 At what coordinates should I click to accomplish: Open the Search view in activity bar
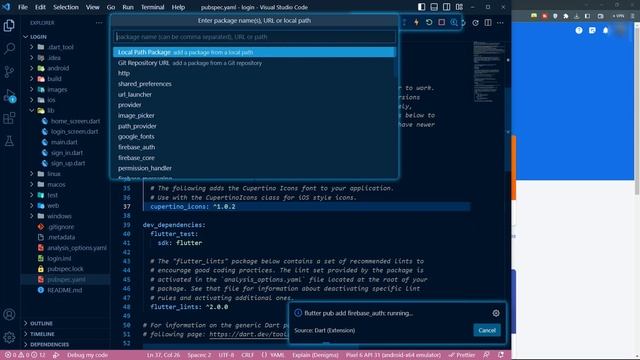point(9,49)
